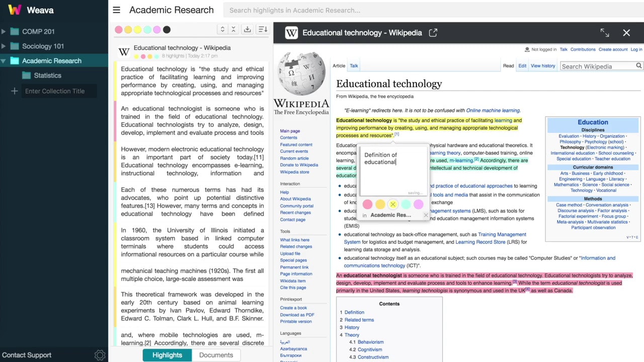Click the plus icon to add collection
The height and width of the screenshot is (362, 644).
(14, 91)
